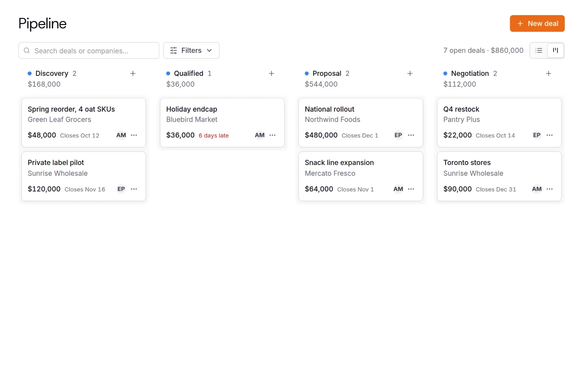The width and height of the screenshot is (588, 385).
Task: Create a new deal
Action: click(x=537, y=24)
